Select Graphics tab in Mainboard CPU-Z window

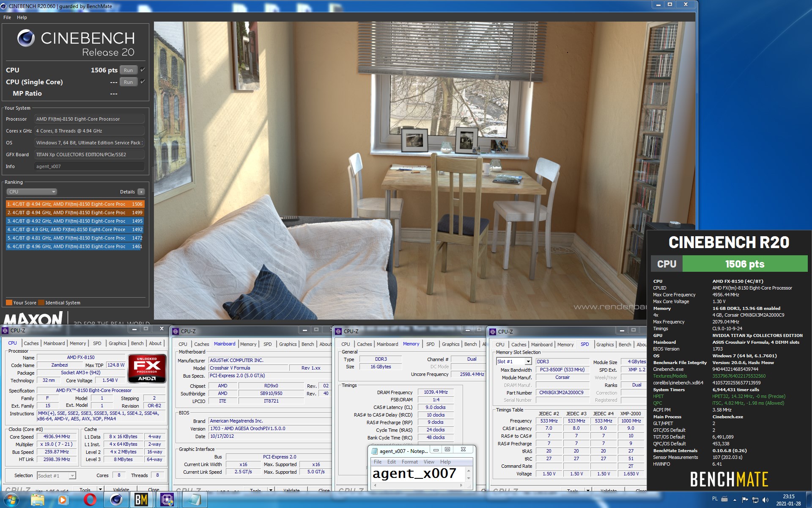pos(288,344)
